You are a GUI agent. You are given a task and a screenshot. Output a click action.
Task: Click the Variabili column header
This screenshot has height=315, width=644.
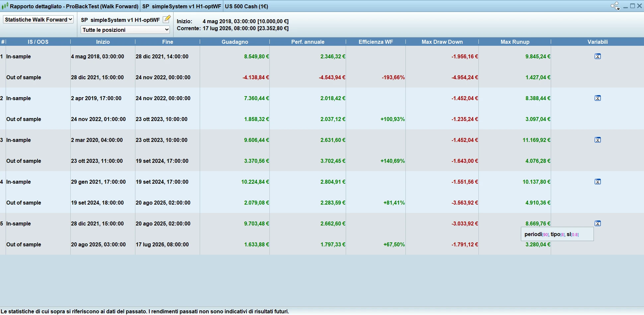pyautogui.click(x=598, y=42)
